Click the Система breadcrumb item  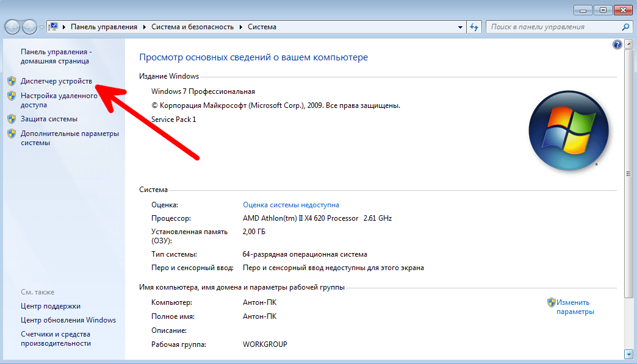click(262, 27)
